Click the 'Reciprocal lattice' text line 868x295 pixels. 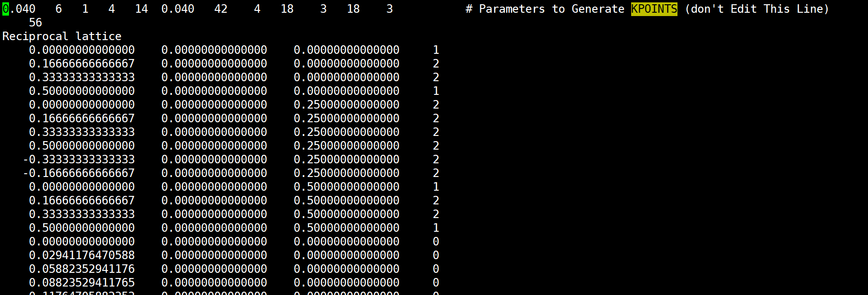(62, 36)
